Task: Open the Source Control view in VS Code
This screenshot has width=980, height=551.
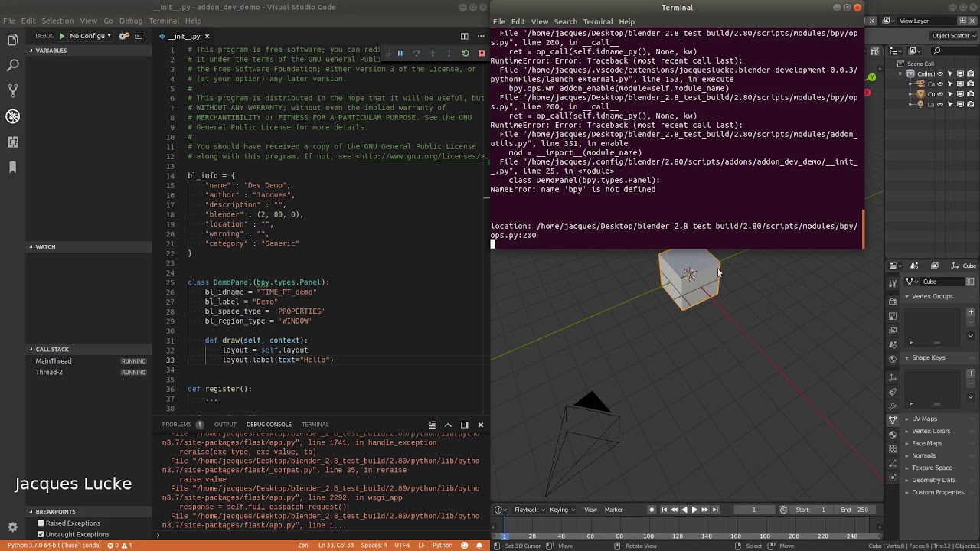Action: [12, 91]
